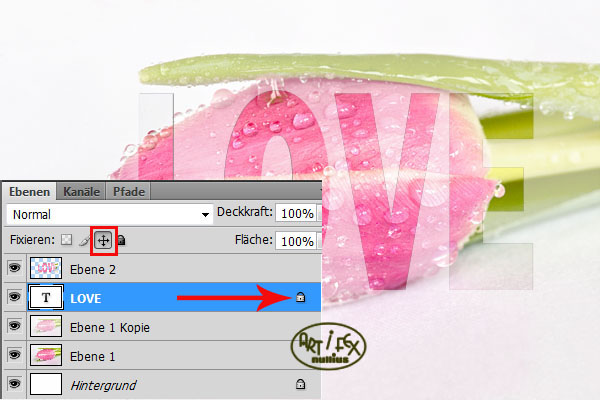The height and width of the screenshot is (400, 600).
Task: Switch to the Kanäle tab
Action: tap(82, 191)
